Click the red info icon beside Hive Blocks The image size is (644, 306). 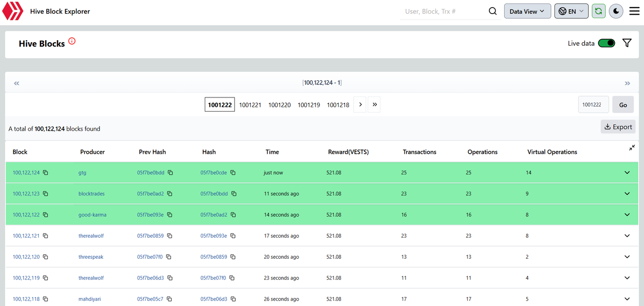point(72,41)
